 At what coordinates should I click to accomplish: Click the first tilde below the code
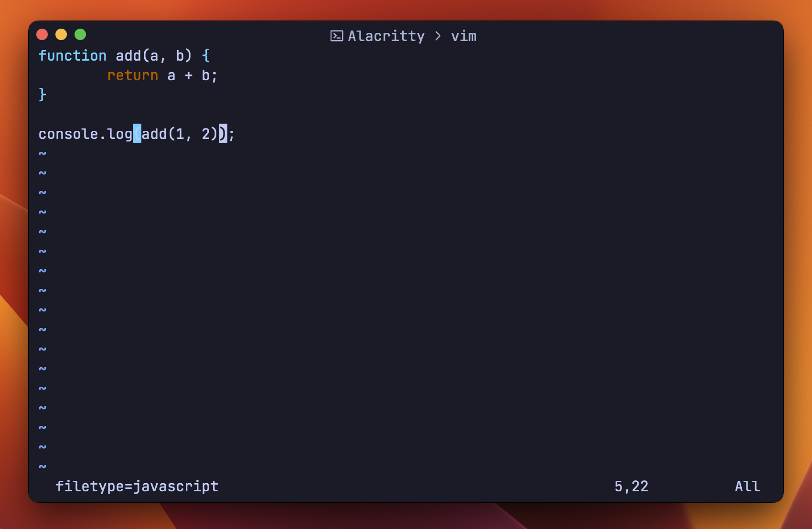click(42, 154)
